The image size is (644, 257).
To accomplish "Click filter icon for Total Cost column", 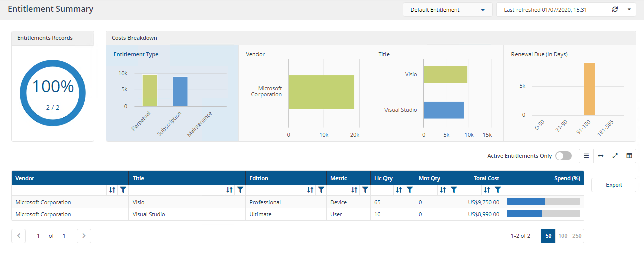I will [497, 190].
